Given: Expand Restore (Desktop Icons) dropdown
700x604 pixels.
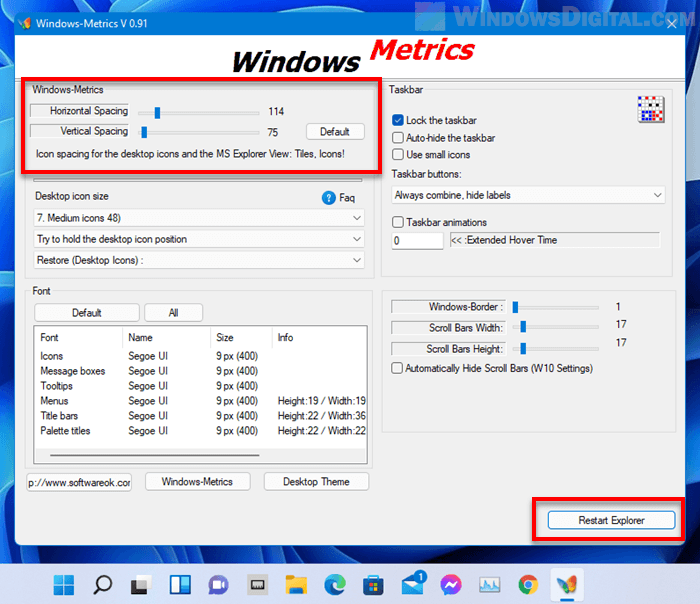Looking at the screenshot, I should (x=199, y=260).
